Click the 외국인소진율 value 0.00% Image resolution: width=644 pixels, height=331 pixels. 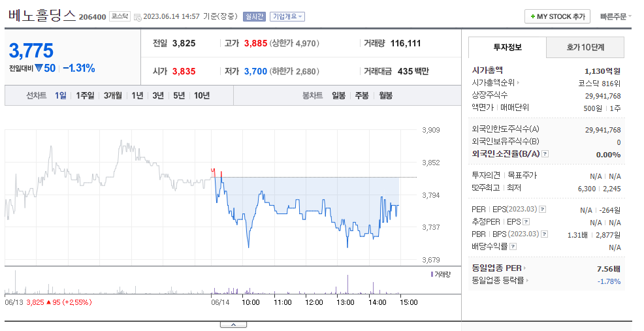[x=608, y=155]
